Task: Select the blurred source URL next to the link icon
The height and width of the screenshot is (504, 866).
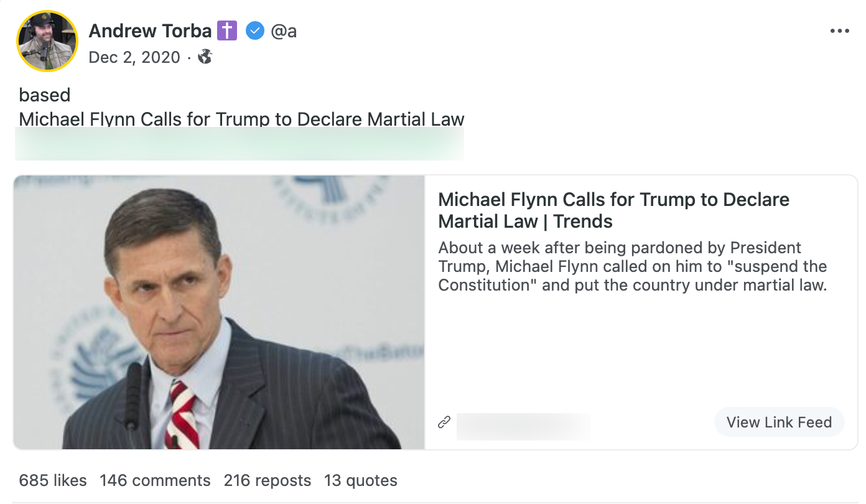Action: [x=523, y=426]
